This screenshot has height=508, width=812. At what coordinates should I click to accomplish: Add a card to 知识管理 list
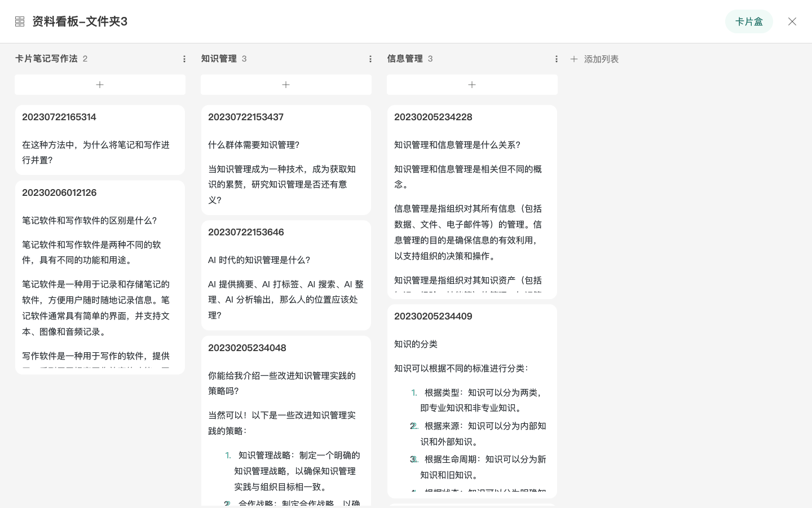click(286, 85)
